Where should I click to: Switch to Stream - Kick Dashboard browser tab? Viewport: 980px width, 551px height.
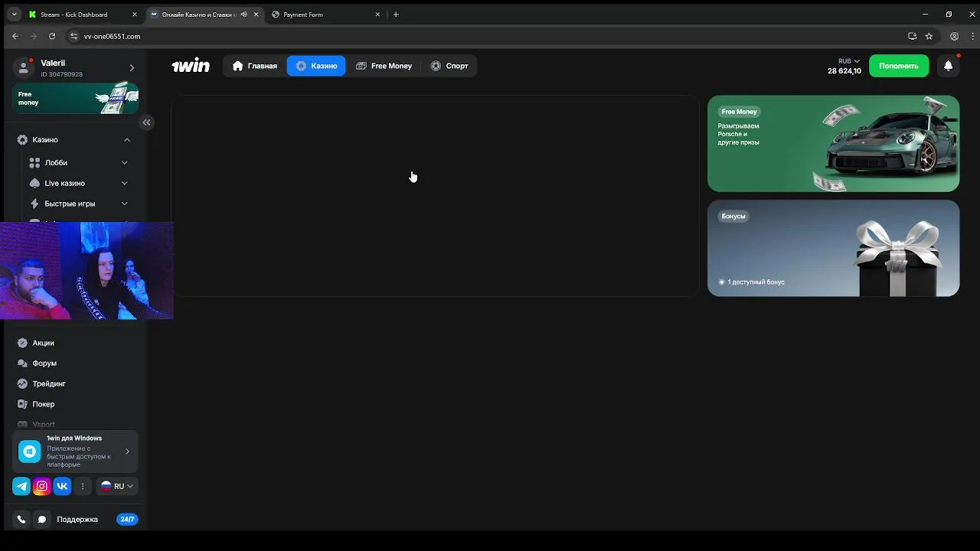tap(82, 15)
